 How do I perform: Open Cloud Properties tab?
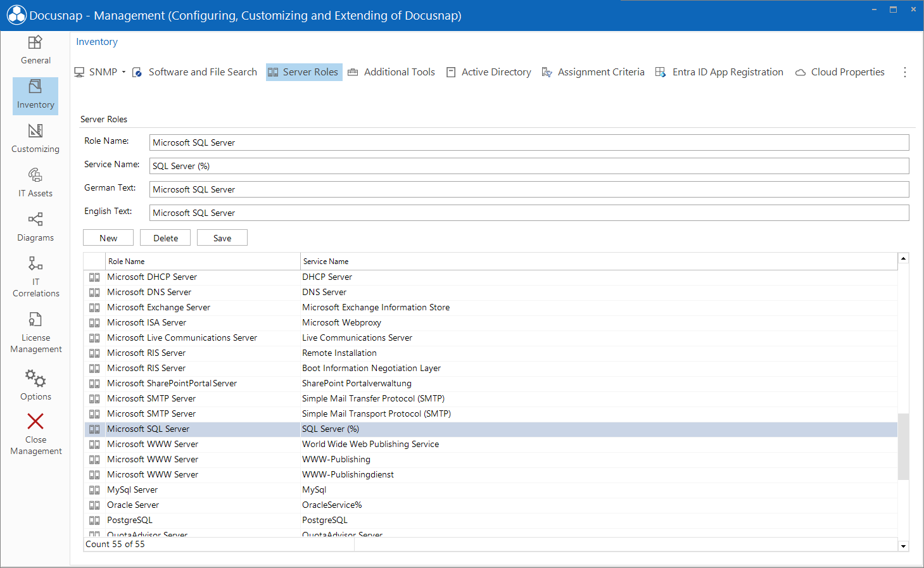[x=840, y=72]
